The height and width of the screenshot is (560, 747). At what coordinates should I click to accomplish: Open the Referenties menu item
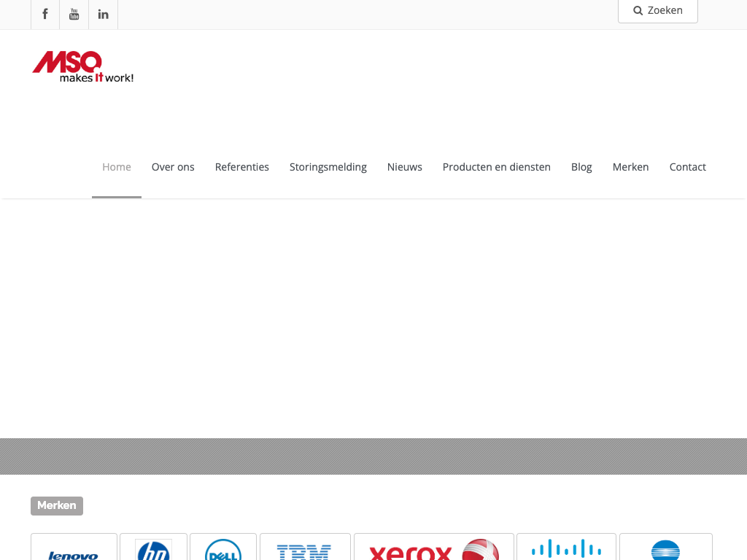pyautogui.click(x=242, y=167)
